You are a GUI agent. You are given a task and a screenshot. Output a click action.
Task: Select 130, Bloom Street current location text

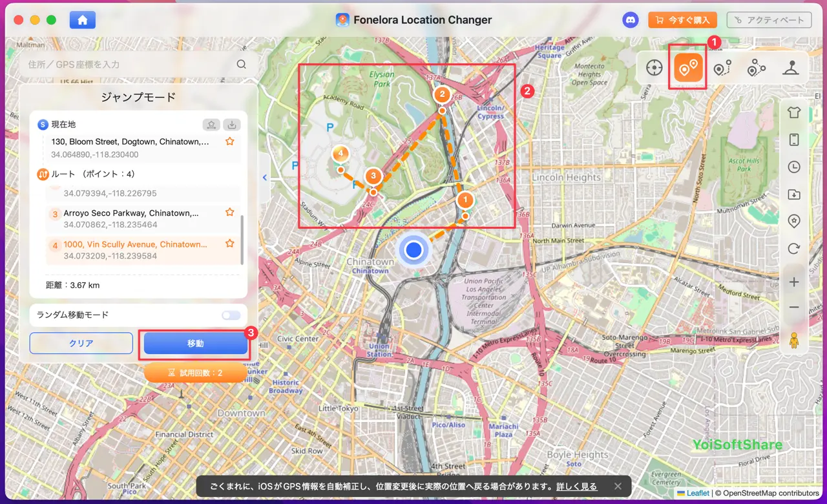pyautogui.click(x=130, y=142)
